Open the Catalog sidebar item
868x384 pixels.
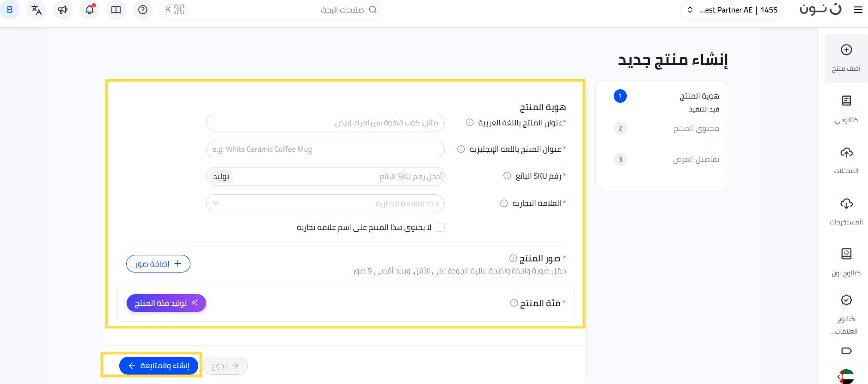click(846, 109)
